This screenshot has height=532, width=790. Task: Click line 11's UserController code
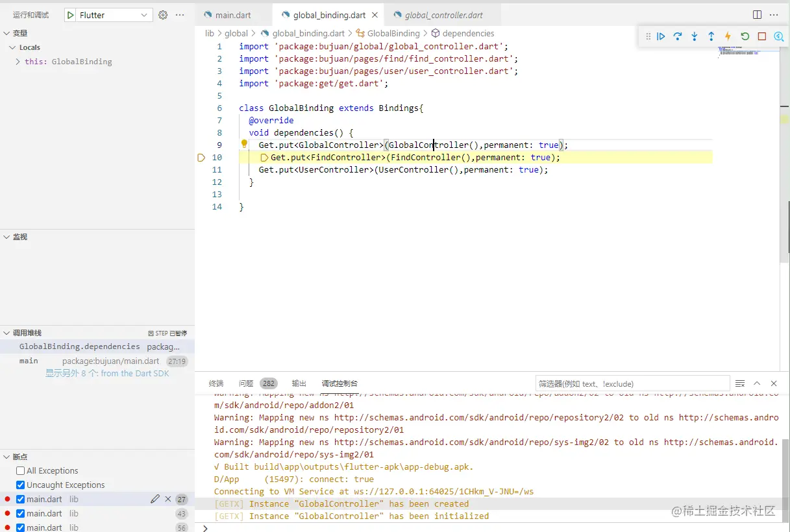403,169
